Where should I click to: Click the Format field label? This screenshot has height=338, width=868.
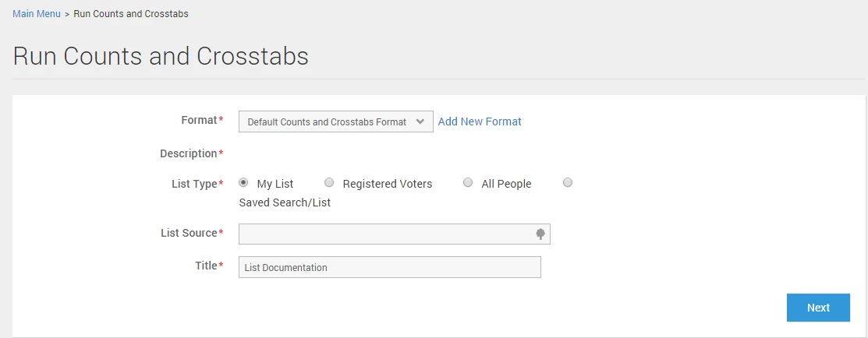click(x=199, y=120)
